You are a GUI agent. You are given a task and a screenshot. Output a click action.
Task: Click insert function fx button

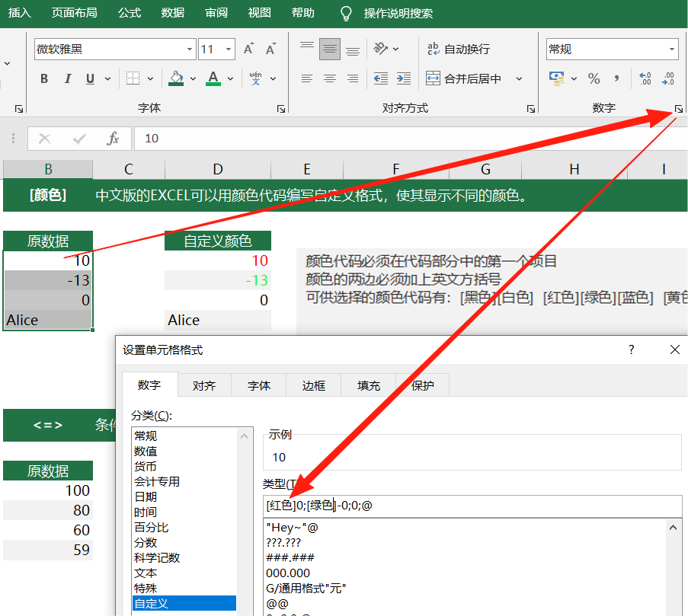[x=113, y=139]
